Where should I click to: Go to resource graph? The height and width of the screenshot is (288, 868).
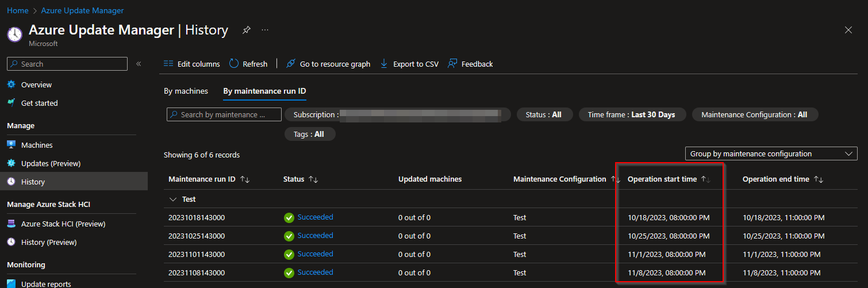[x=328, y=64]
